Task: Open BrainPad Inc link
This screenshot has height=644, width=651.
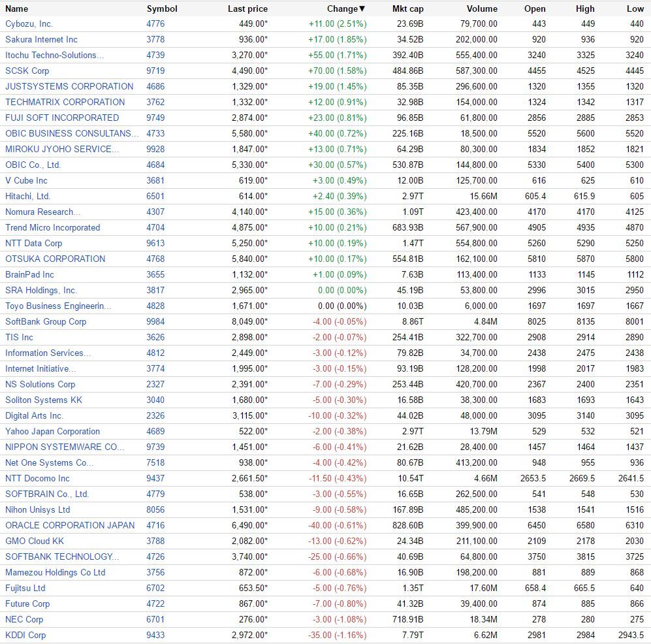Action: (29, 274)
